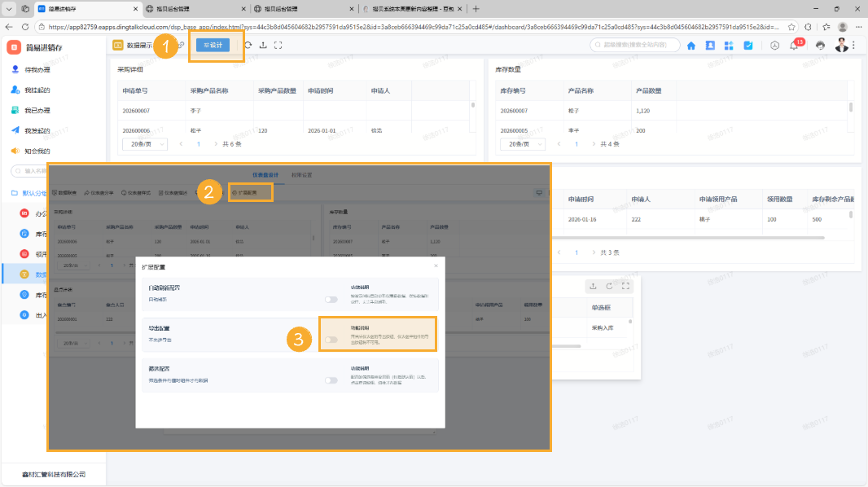Open the contacts icon in top bar

click(x=710, y=46)
